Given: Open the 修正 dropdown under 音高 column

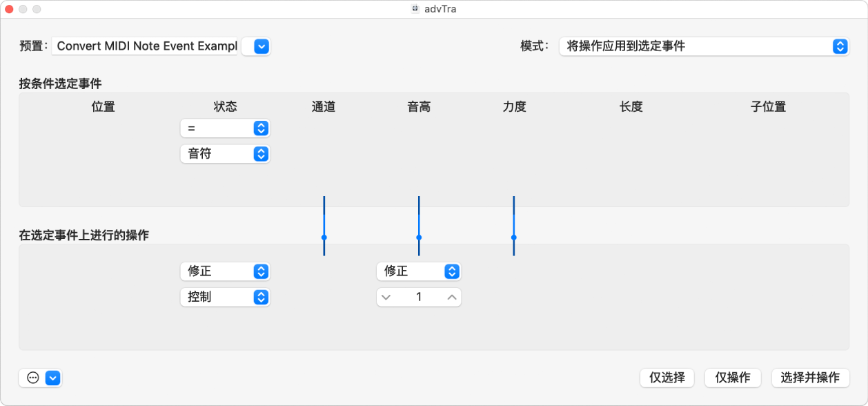Looking at the screenshot, I should (418, 271).
